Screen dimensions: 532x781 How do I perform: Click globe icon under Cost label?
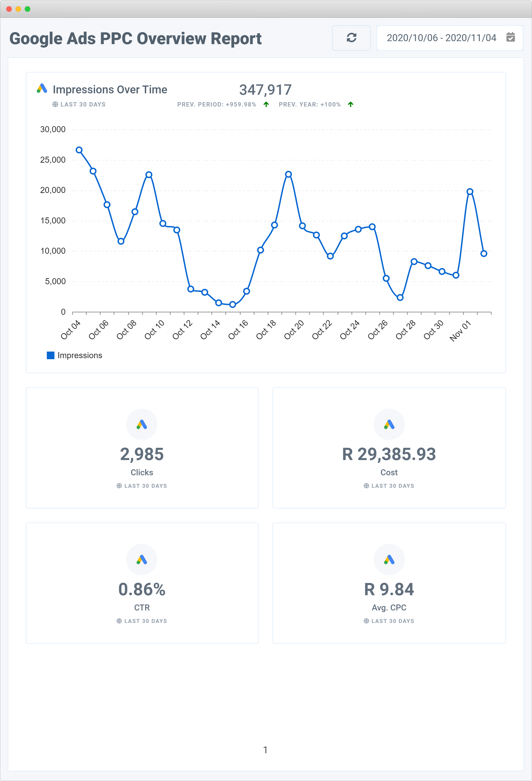366,486
